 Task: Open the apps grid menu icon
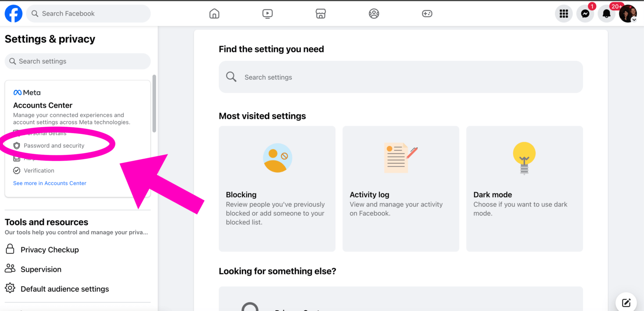pos(564,14)
